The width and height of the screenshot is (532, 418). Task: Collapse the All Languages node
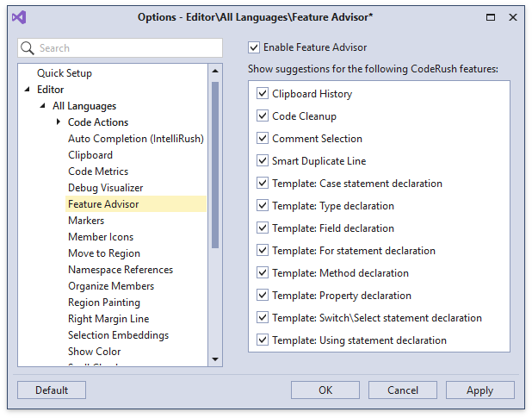[x=42, y=106]
